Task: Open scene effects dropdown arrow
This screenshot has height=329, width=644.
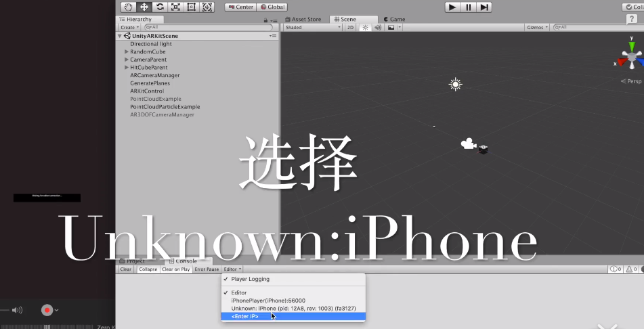Action: pyautogui.click(x=400, y=28)
